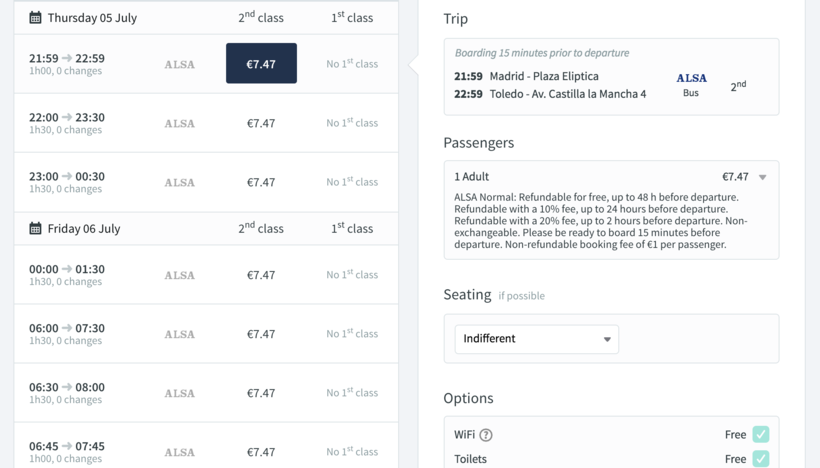Open the WiFi help question mark icon
The width and height of the screenshot is (820, 468).
[x=486, y=435]
